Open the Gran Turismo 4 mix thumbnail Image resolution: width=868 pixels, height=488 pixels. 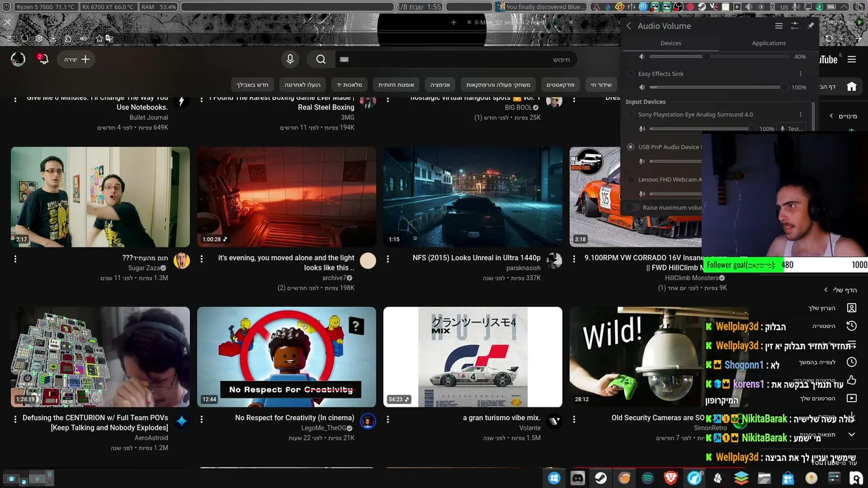pos(473,357)
